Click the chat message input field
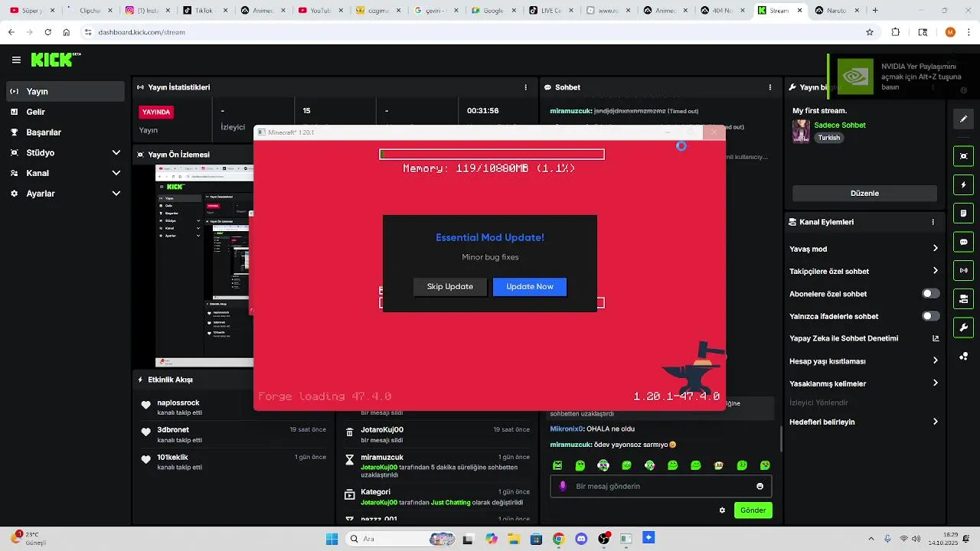This screenshot has width=980, height=551. 661,486
